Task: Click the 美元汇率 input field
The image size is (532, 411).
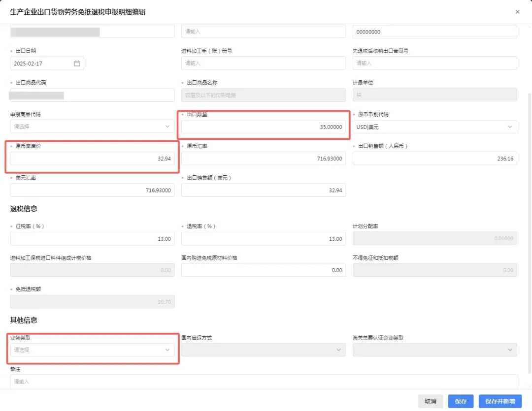Action: coord(92,190)
